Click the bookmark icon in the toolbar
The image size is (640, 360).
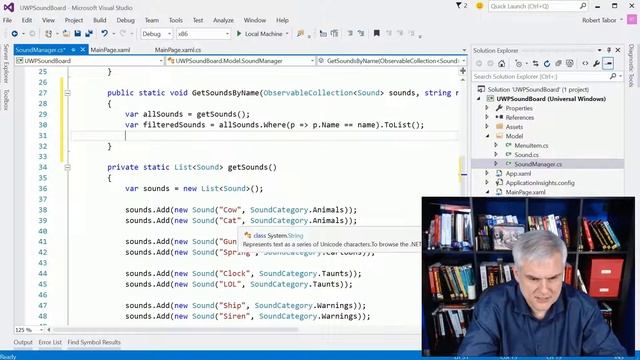[x=376, y=33]
